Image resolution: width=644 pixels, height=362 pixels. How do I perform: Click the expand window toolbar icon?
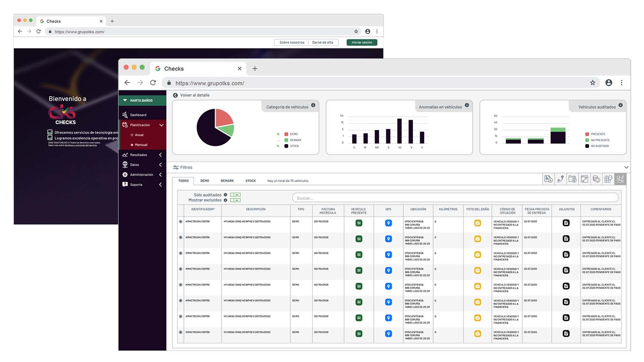(x=584, y=179)
